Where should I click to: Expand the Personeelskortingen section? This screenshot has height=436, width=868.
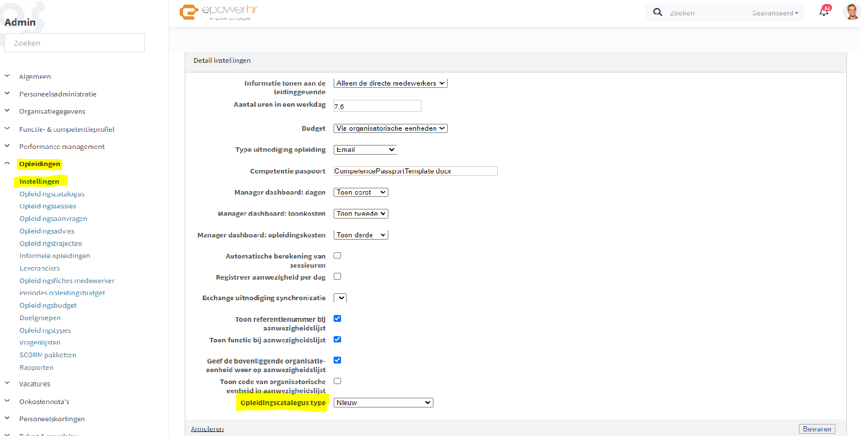(52, 419)
